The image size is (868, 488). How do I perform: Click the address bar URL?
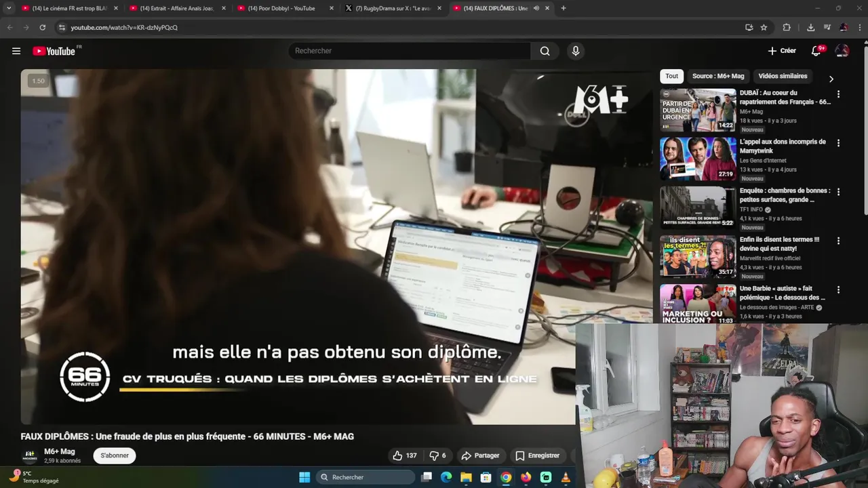124,27
